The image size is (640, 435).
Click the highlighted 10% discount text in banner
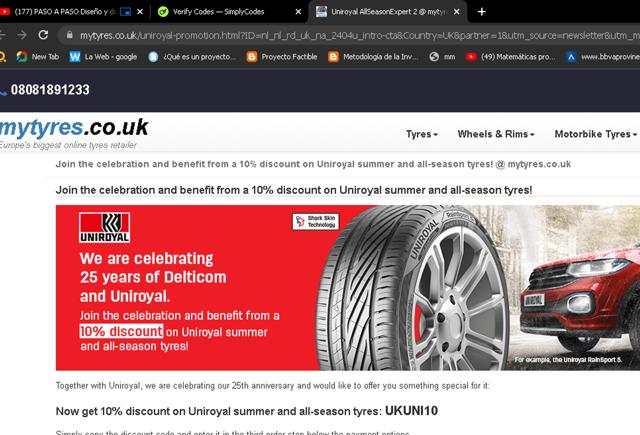coord(121,331)
